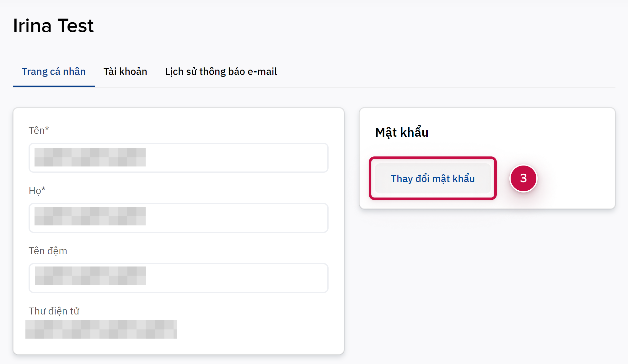
Task: Open the Trang cá nhân tab
Action: 54,72
